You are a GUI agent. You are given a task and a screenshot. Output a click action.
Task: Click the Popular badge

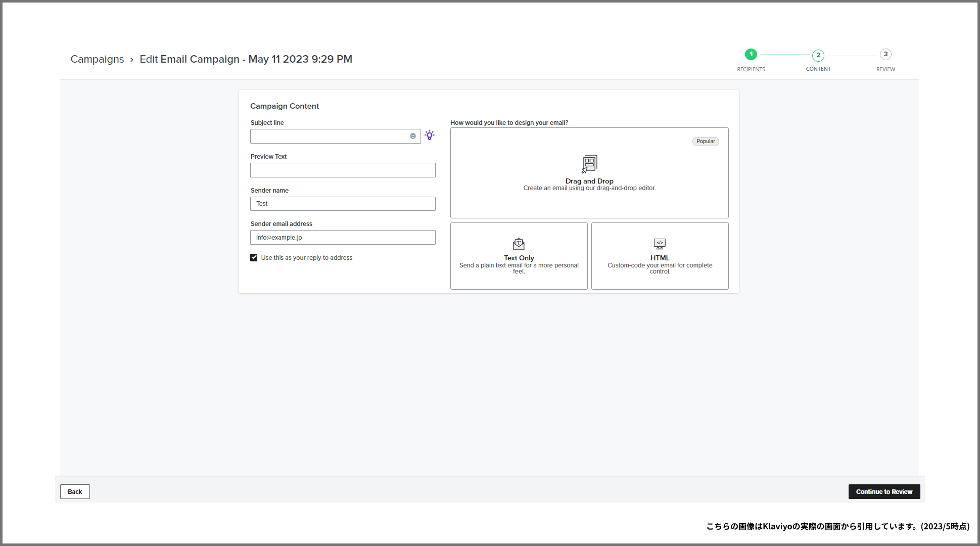[x=705, y=142]
